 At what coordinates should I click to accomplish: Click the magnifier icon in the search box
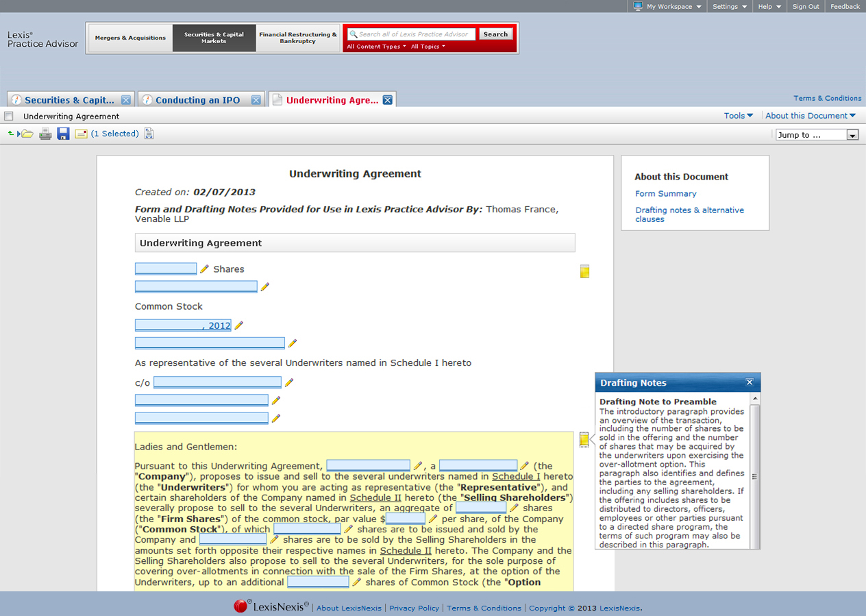coord(354,34)
